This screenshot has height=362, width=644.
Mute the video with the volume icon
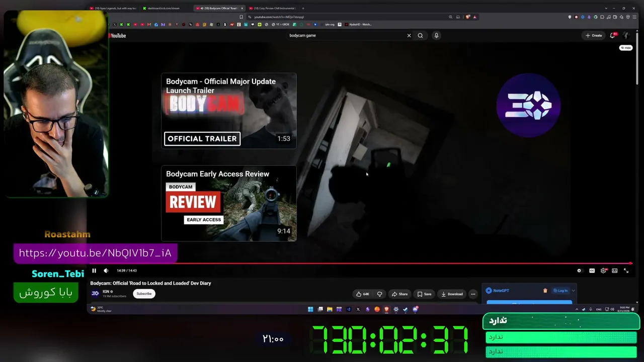[106, 270]
